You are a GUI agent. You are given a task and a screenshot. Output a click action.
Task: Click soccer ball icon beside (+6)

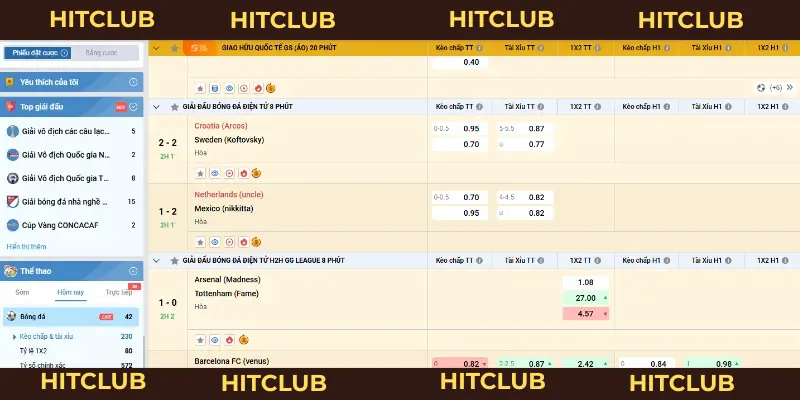tap(761, 88)
